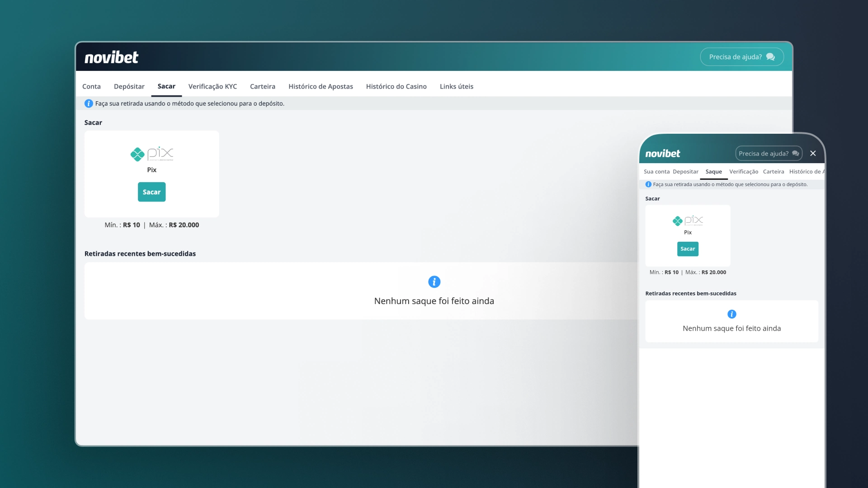This screenshot has width=868, height=488.
Task: Click info icon beside desktop withdrawal notice
Action: (89, 103)
